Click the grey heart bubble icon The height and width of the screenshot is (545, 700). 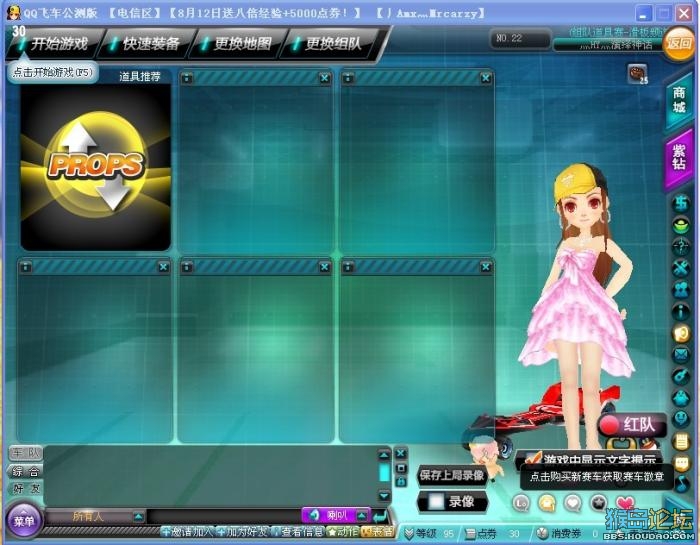(x=573, y=503)
